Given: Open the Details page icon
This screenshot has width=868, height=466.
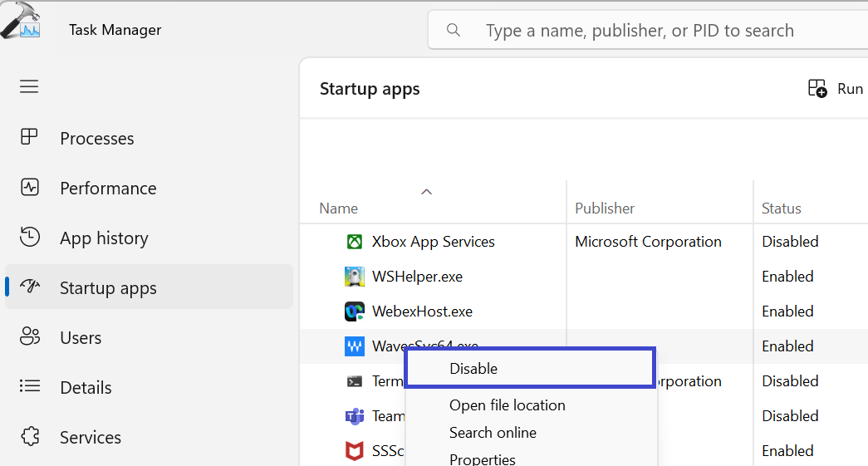Looking at the screenshot, I should (30, 387).
